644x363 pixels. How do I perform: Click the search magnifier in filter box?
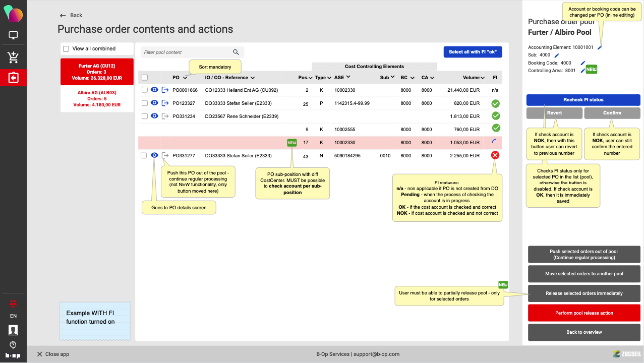click(x=236, y=52)
